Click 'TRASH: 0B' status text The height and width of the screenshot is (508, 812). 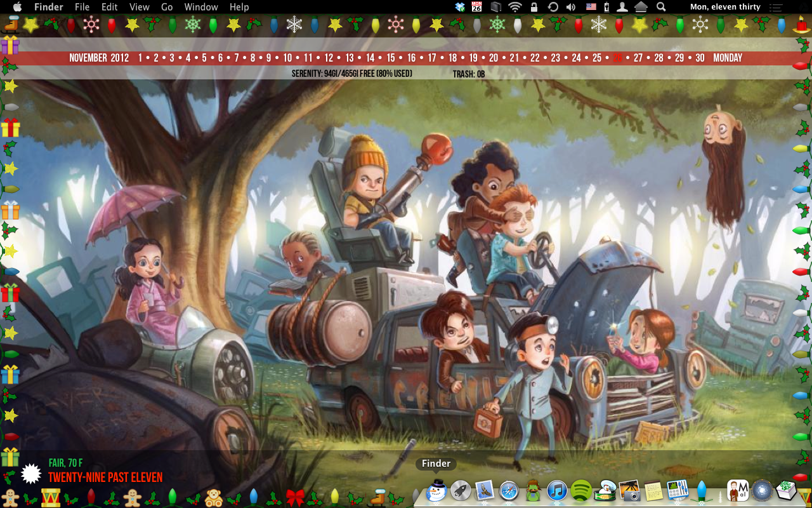point(469,74)
